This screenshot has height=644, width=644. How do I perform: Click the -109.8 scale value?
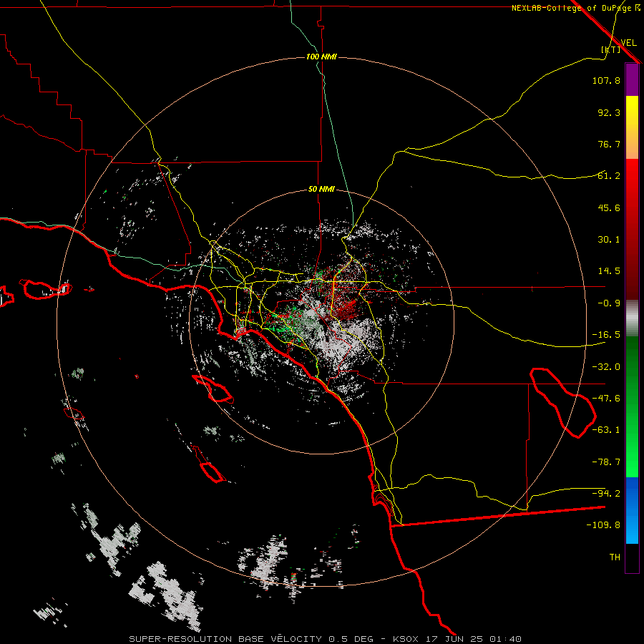[x=603, y=525]
